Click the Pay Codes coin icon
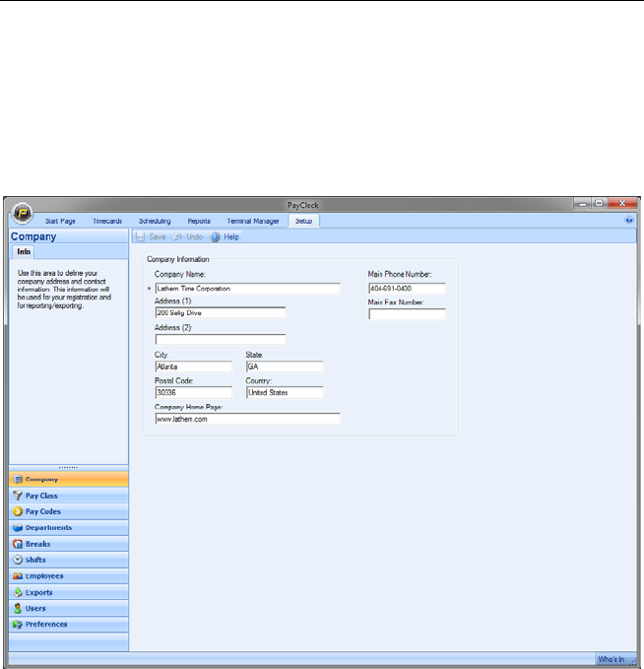Image resolution: width=644 pixels, height=669 pixels. (x=18, y=511)
